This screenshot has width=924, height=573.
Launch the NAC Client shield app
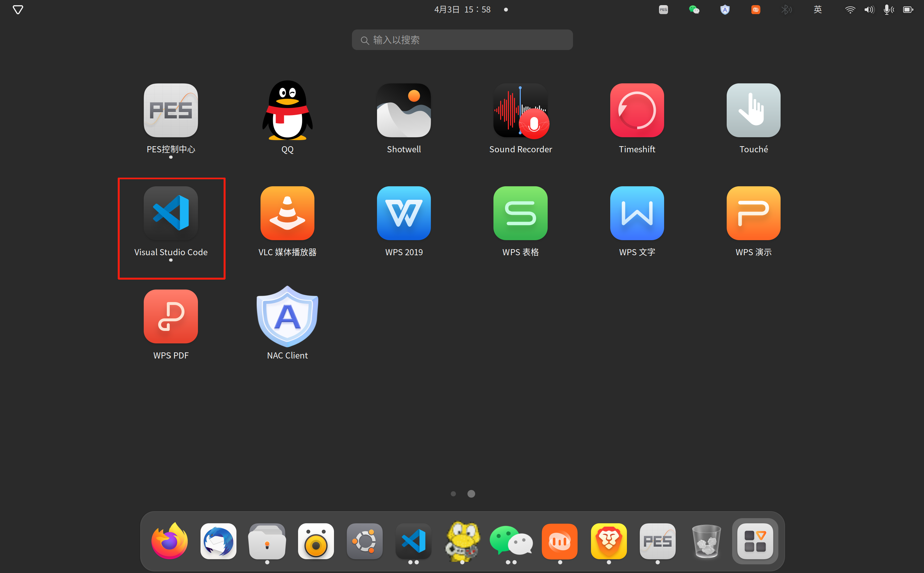(287, 316)
